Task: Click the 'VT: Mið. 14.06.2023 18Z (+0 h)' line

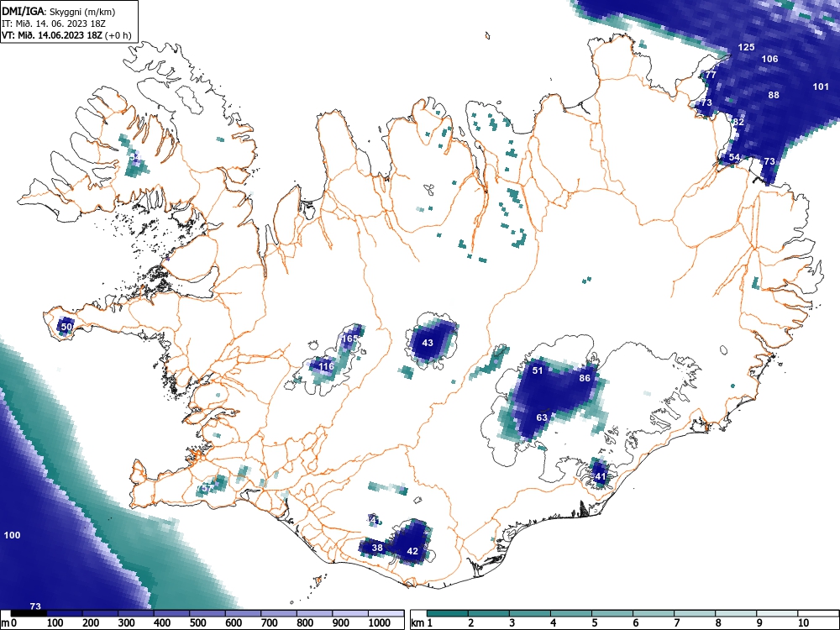Action: [66, 35]
